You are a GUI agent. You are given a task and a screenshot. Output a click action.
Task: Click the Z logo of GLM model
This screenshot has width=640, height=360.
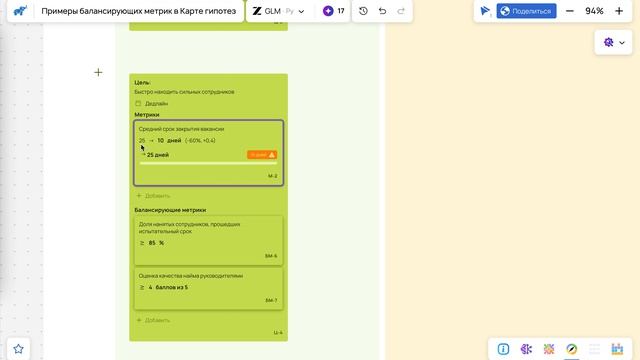click(257, 11)
